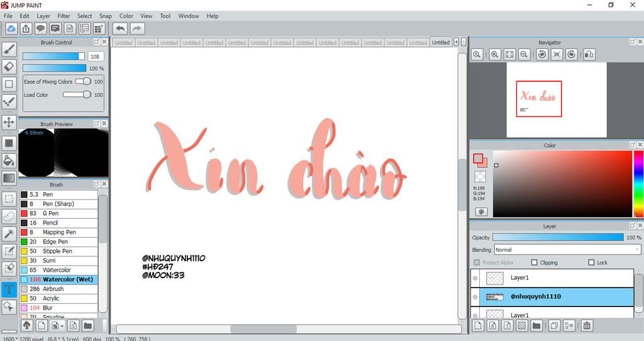Image resolution: width=644 pixels, height=341 pixels.
Task: Open the color palette icon in Color panel
Action: [481, 211]
